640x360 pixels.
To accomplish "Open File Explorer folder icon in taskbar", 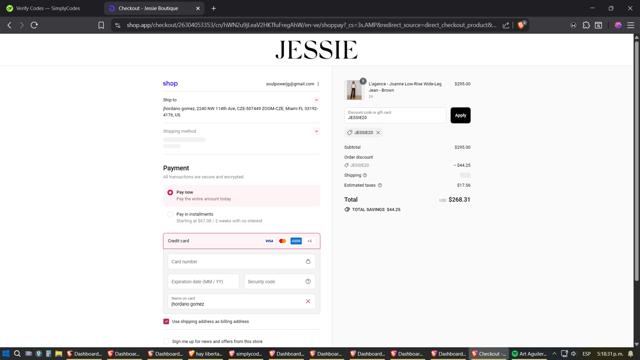I will pos(58,354).
